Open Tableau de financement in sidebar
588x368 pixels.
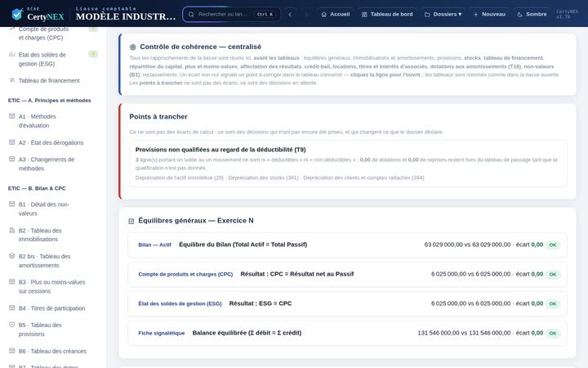tap(52, 80)
